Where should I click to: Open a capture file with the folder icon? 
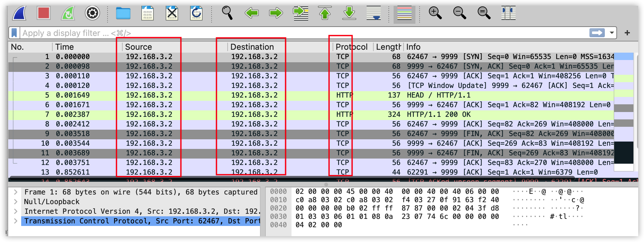(123, 13)
